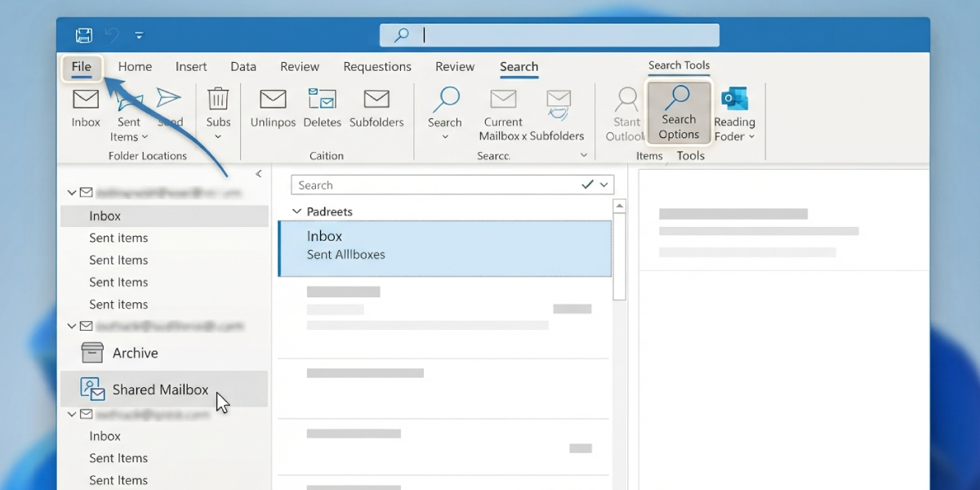This screenshot has width=980, height=490.
Task: Click the Subs trash can icon
Action: (218, 99)
